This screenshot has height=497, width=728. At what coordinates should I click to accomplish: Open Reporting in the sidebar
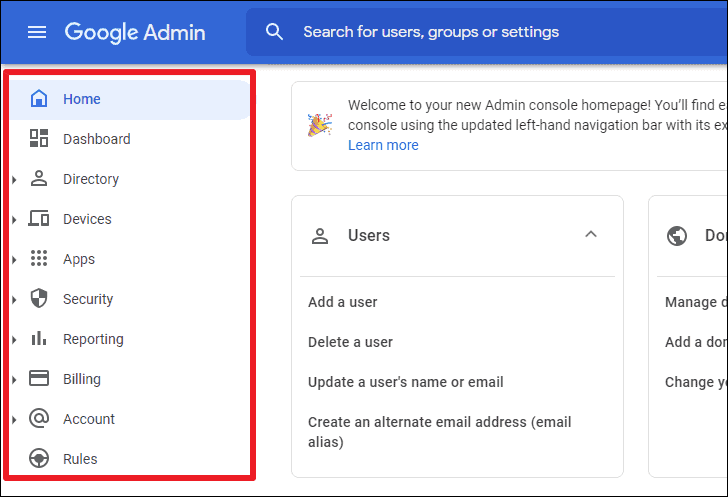[x=129, y=339]
